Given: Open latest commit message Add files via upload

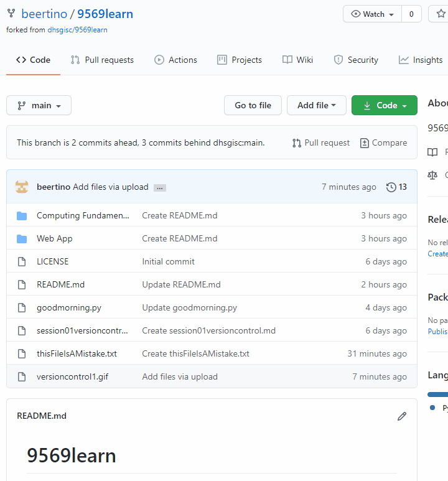Looking at the screenshot, I should tap(111, 187).
